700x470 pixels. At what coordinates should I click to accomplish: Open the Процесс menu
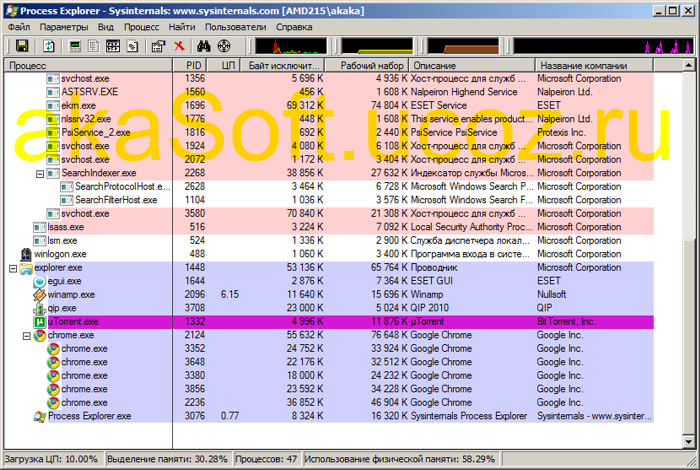[142, 27]
